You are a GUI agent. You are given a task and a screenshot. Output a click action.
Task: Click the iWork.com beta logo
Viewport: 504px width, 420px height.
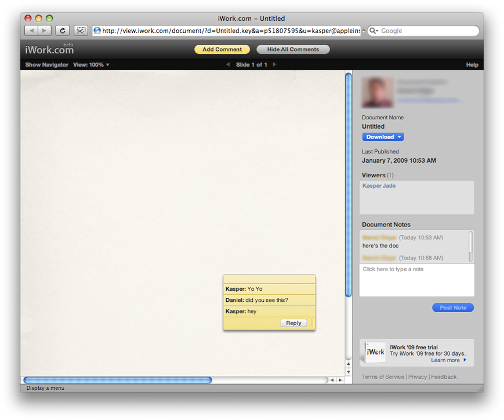point(49,49)
